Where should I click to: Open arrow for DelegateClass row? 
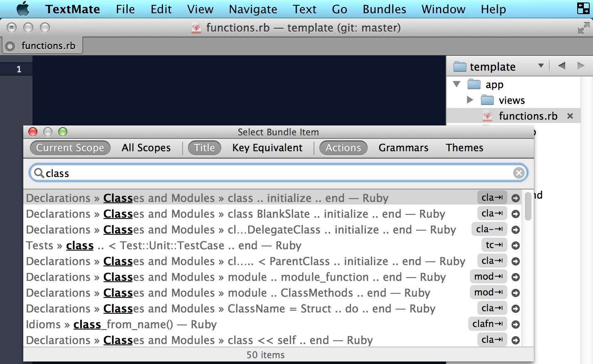click(516, 230)
